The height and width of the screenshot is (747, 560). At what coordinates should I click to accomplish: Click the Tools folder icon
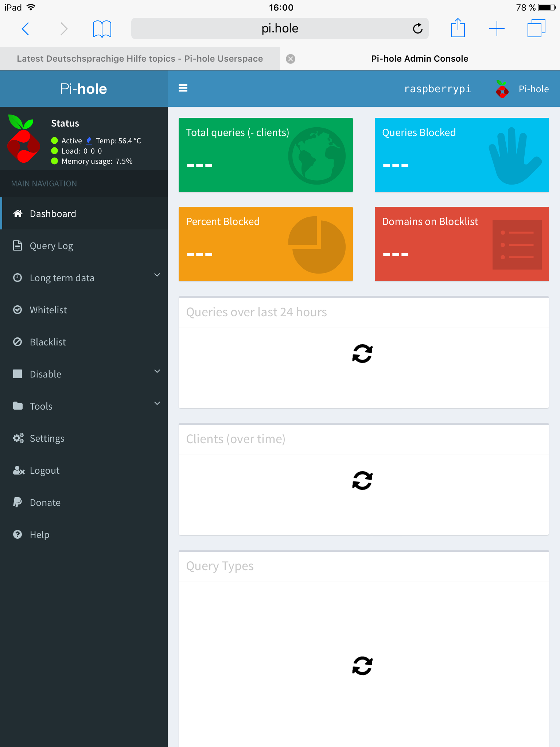(17, 406)
